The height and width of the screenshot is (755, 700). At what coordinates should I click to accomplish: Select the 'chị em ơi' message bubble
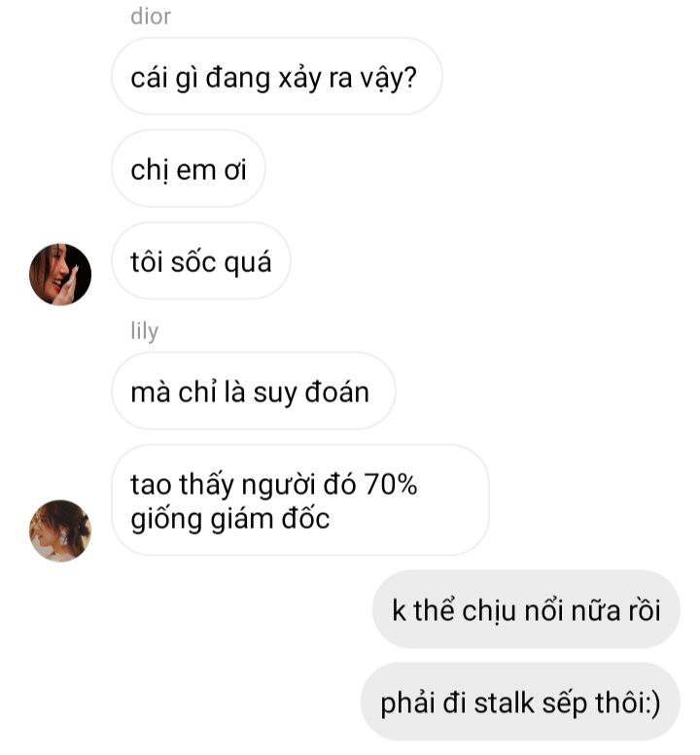click(189, 168)
